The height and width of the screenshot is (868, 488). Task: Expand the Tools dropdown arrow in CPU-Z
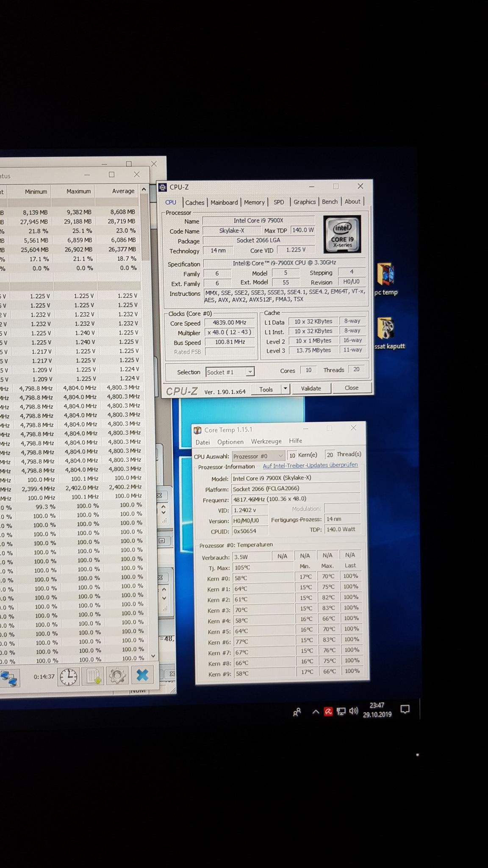286,389
